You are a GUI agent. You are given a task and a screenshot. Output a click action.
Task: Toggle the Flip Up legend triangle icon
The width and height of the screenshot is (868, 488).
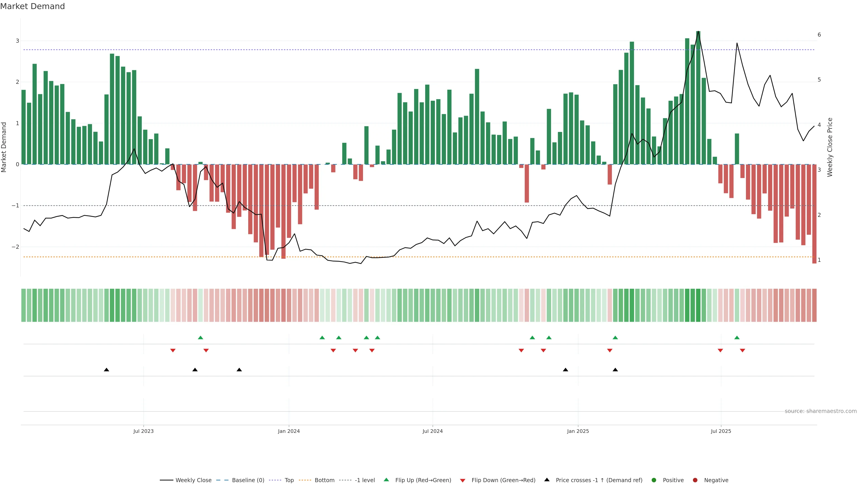386,480
